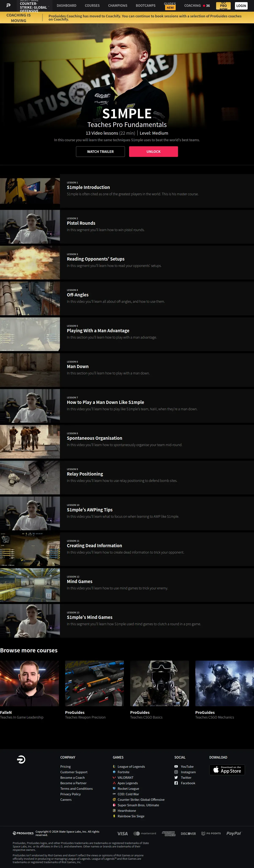Click the red coaching notification dot
Screen dimensions: 254x868
[204, 6]
